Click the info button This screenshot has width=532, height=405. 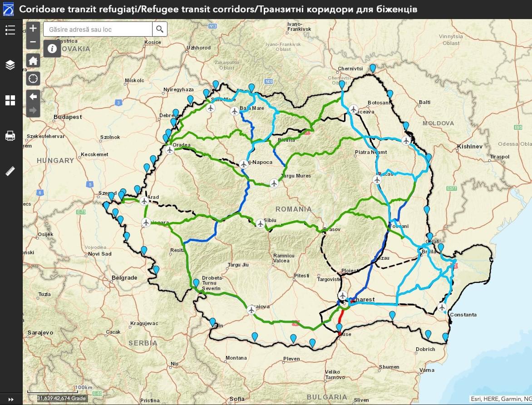(x=52, y=48)
